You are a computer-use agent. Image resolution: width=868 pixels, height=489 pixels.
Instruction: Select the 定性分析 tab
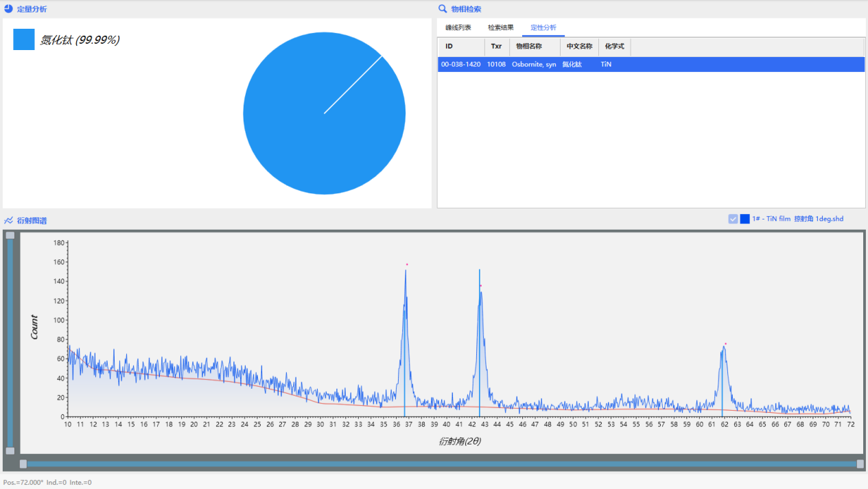(x=543, y=27)
